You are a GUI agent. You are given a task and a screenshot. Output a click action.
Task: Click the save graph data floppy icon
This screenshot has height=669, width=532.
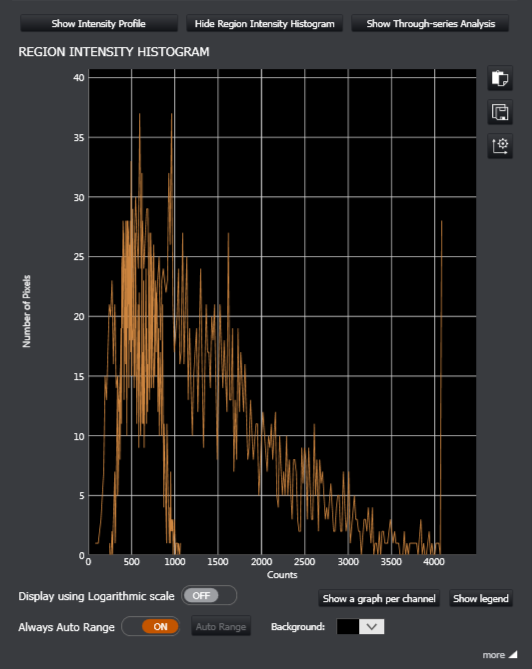pyautogui.click(x=500, y=112)
